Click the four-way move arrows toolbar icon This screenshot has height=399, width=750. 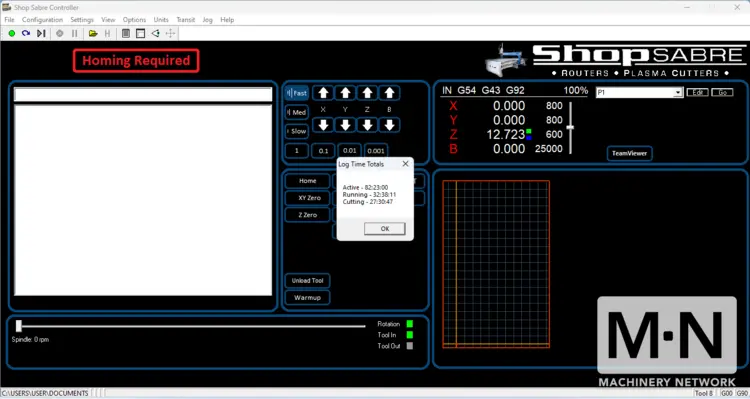coord(170,33)
